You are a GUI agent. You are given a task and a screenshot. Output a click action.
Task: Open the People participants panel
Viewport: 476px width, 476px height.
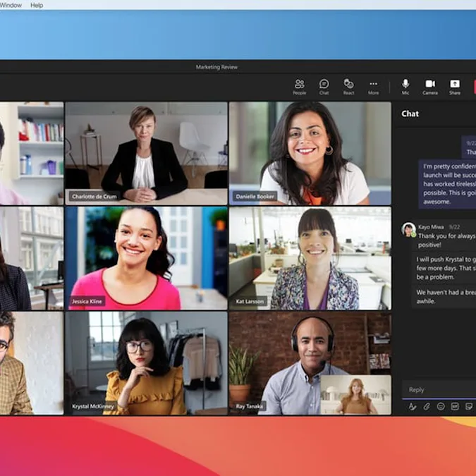299,86
